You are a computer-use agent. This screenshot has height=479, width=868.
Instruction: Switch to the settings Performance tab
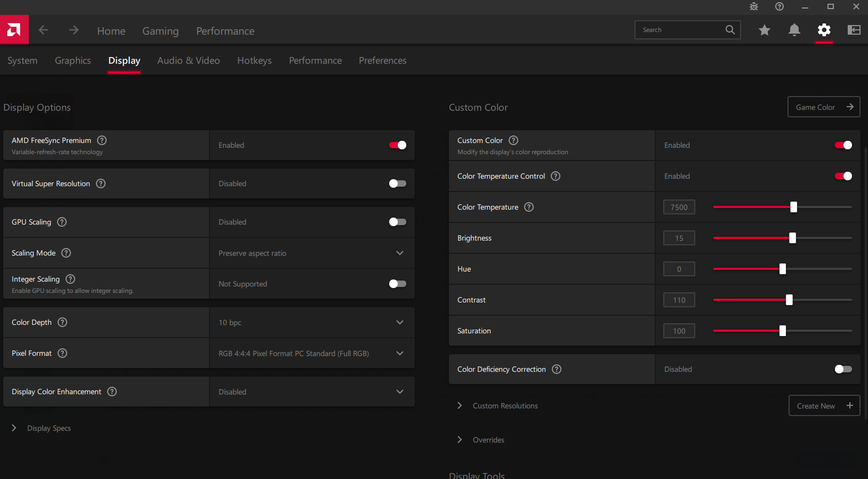click(316, 61)
